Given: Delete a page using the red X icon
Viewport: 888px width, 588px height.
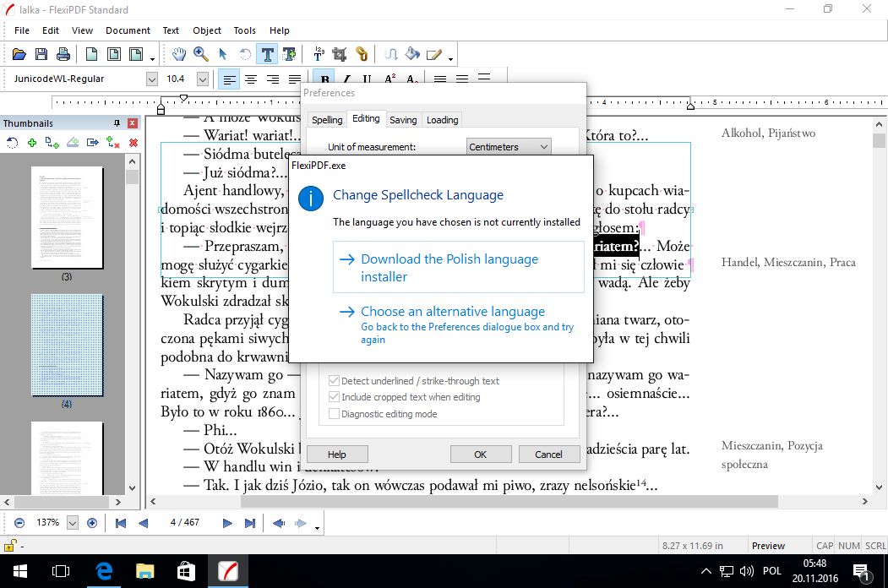Looking at the screenshot, I should pos(131,142).
